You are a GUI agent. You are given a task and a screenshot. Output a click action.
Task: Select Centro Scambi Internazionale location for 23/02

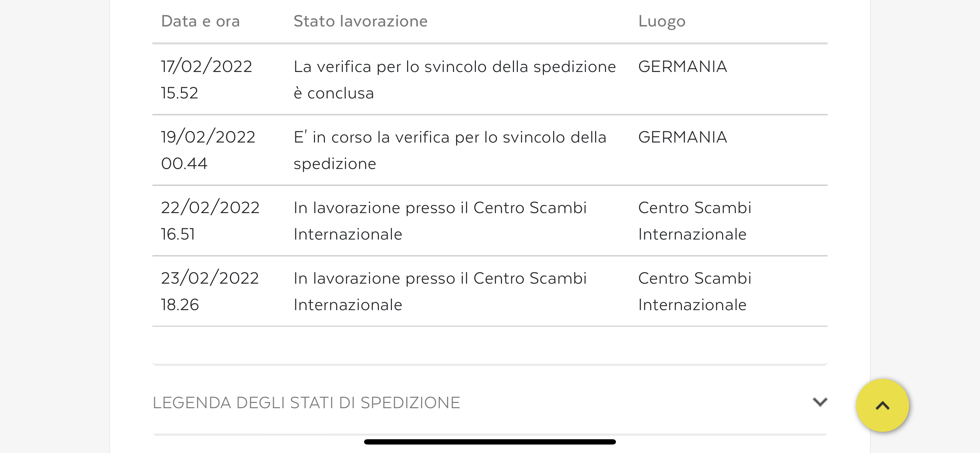(694, 291)
